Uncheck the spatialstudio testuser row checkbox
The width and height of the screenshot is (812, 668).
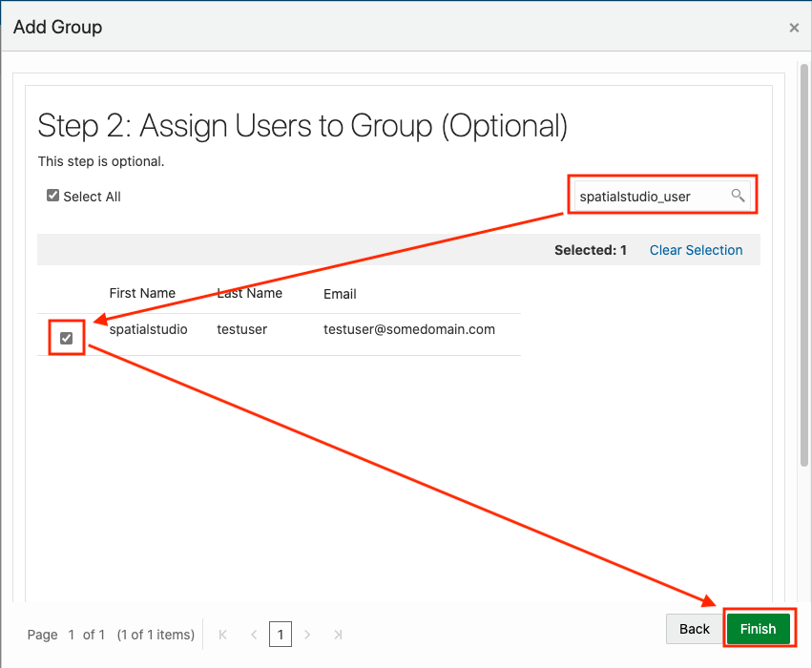tap(66, 338)
